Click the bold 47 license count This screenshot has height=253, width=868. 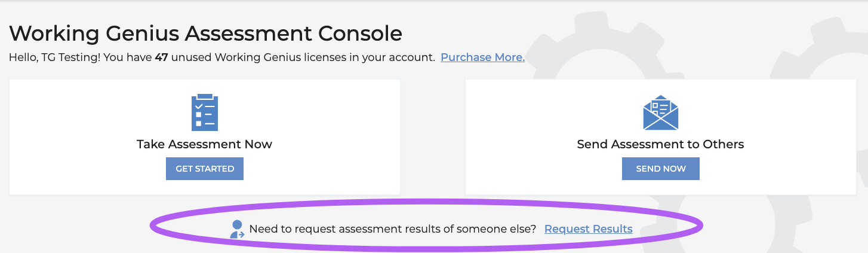click(161, 57)
